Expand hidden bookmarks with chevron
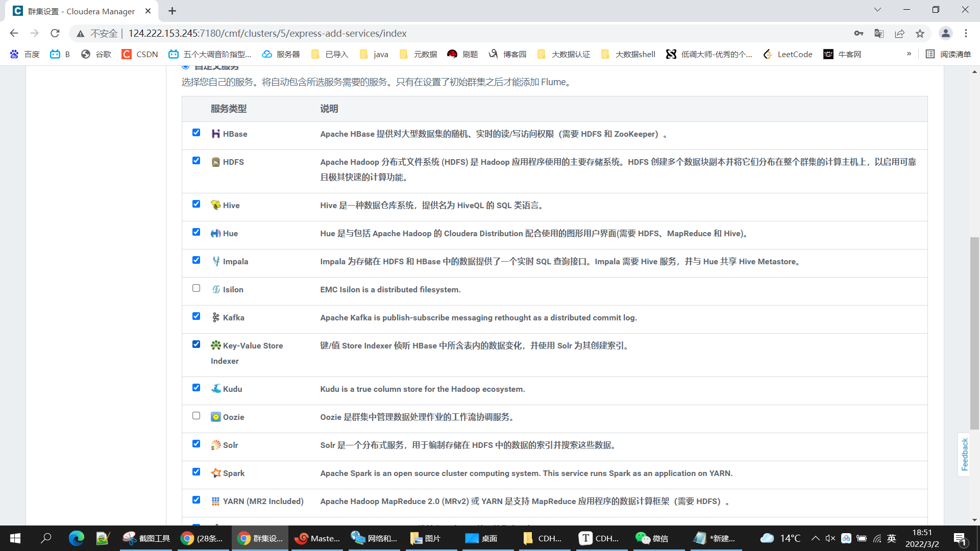The width and height of the screenshot is (980, 551). pos(909,54)
